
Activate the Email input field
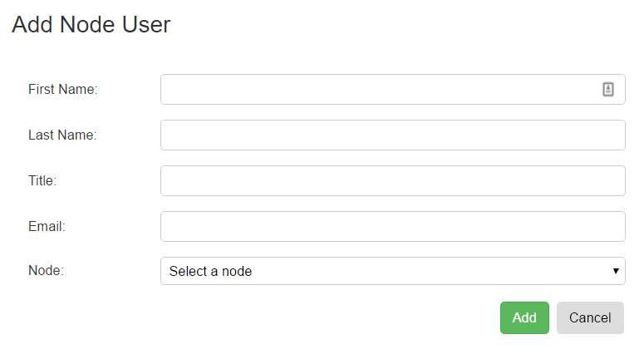(x=393, y=226)
